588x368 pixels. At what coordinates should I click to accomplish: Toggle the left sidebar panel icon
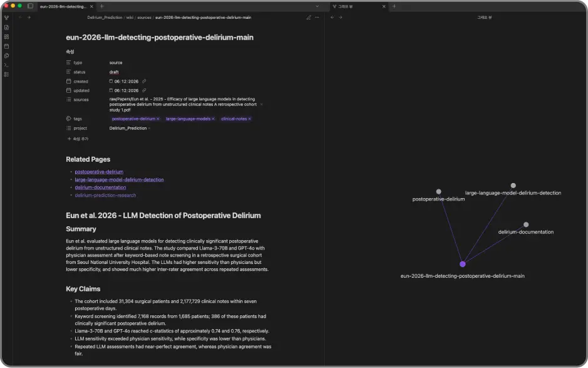tap(31, 6)
